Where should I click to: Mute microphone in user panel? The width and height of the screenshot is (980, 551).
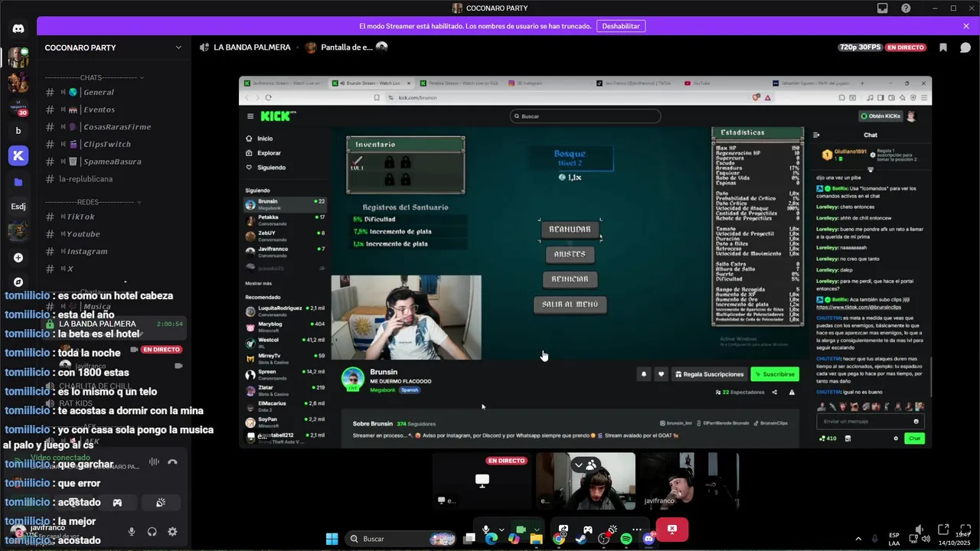(x=132, y=532)
